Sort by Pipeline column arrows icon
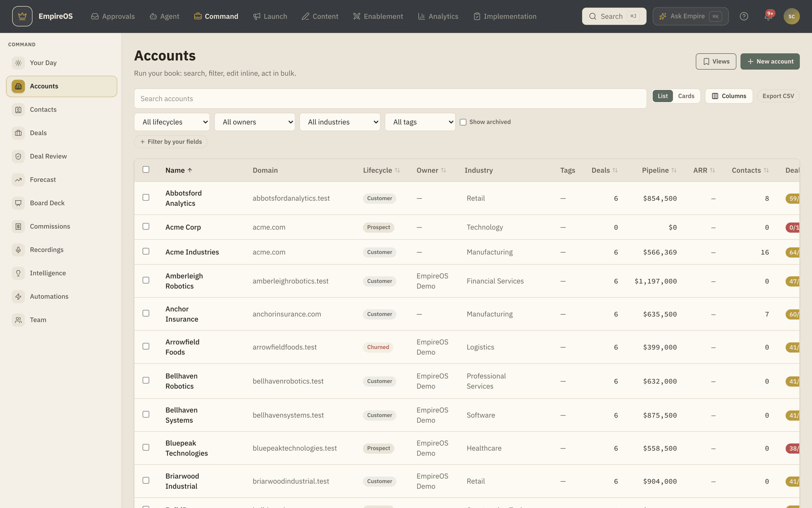The image size is (812, 508). 674,170
